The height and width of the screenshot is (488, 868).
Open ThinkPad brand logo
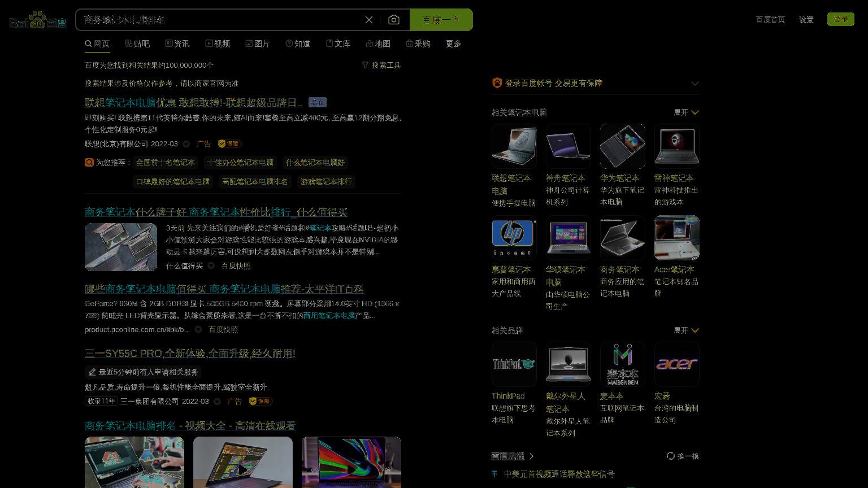coord(514,364)
